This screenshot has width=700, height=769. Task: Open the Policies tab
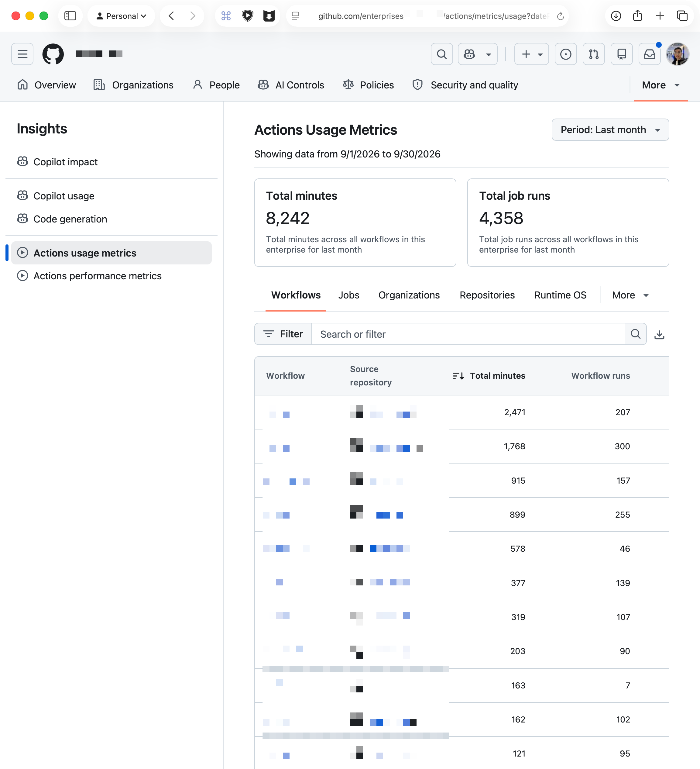(x=368, y=85)
